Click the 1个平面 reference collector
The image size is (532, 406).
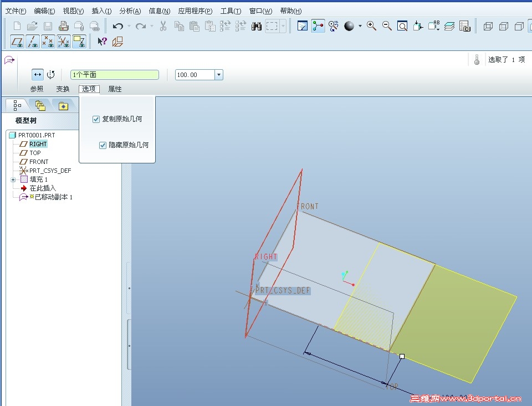(x=115, y=75)
